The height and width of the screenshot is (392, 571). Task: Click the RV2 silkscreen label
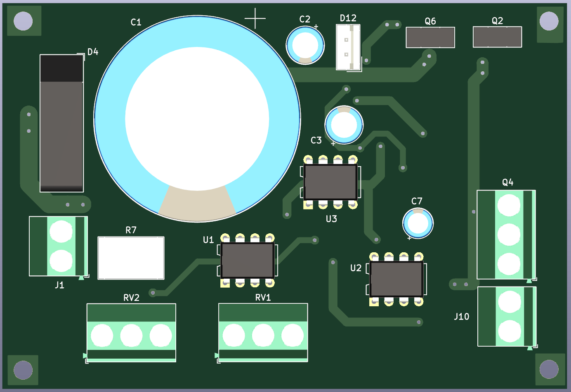131,298
